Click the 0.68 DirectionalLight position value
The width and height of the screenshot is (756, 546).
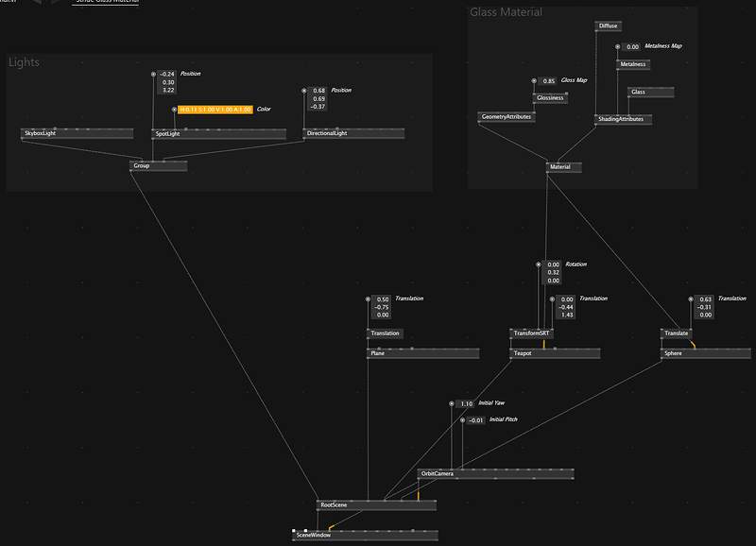point(318,91)
